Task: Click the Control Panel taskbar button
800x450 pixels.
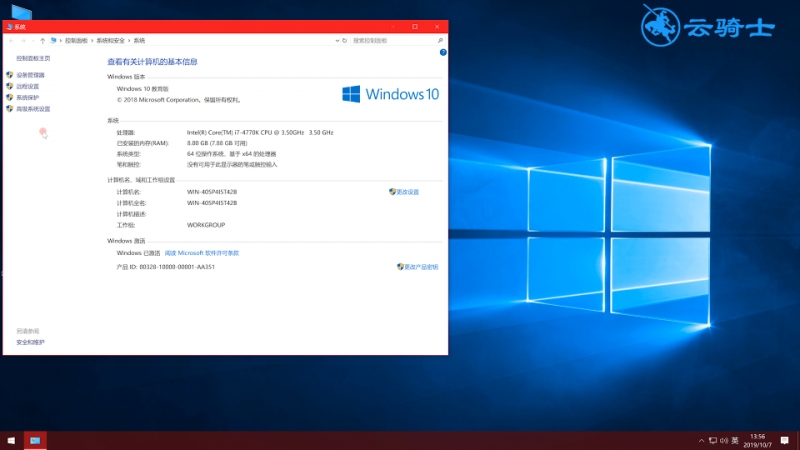Action: pyautogui.click(x=35, y=440)
